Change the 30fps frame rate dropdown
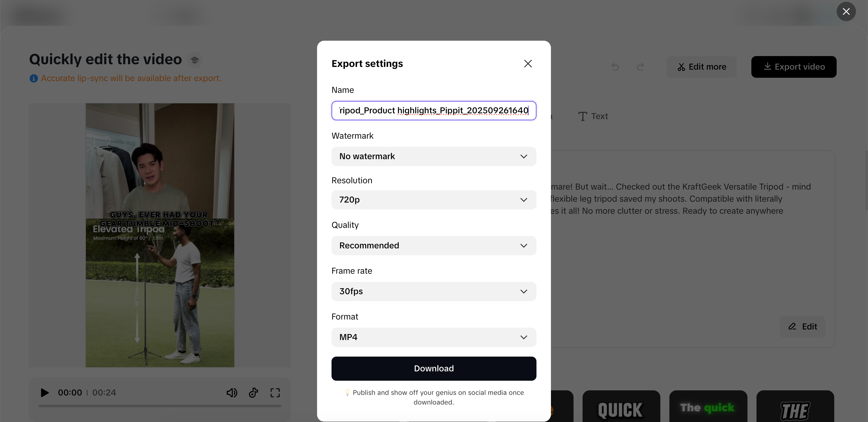Image resolution: width=868 pixels, height=422 pixels. (434, 291)
